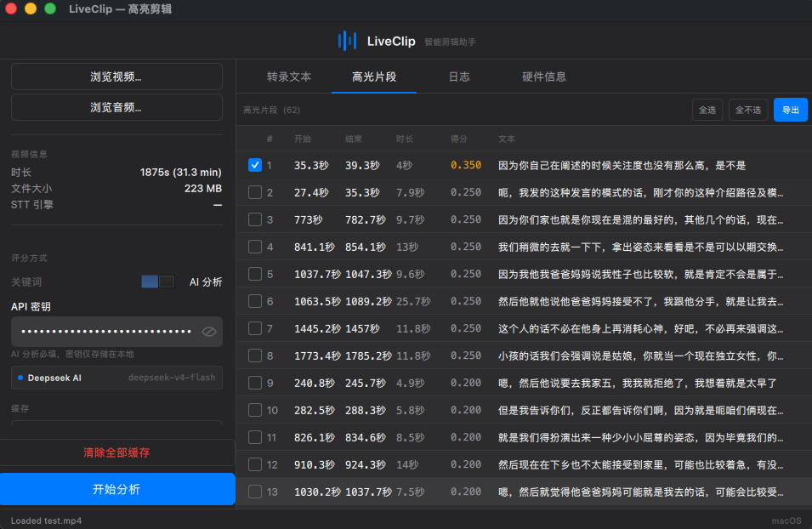The image size is (812, 529).
Task: Click the LiveClip waveform logo icon
Action: [347, 41]
